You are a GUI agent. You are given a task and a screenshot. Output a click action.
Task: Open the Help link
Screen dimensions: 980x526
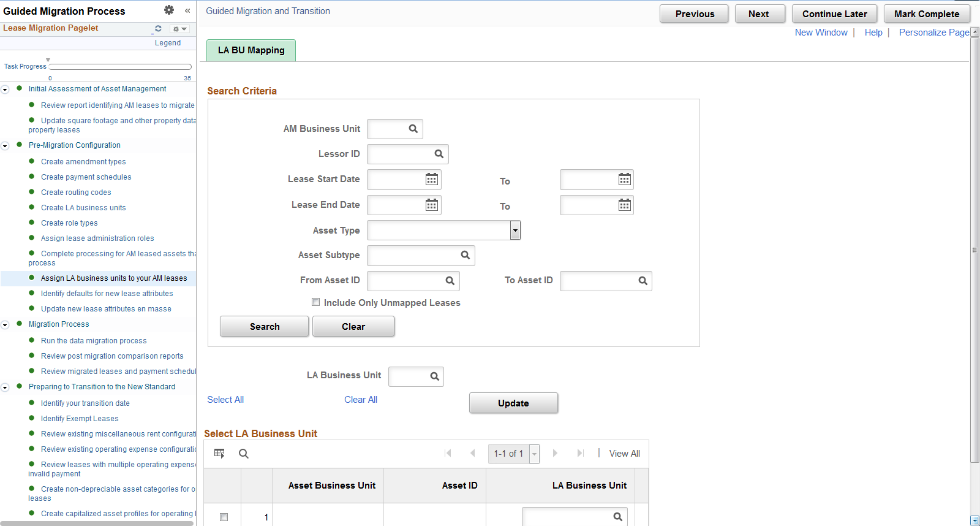click(x=873, y=32)
